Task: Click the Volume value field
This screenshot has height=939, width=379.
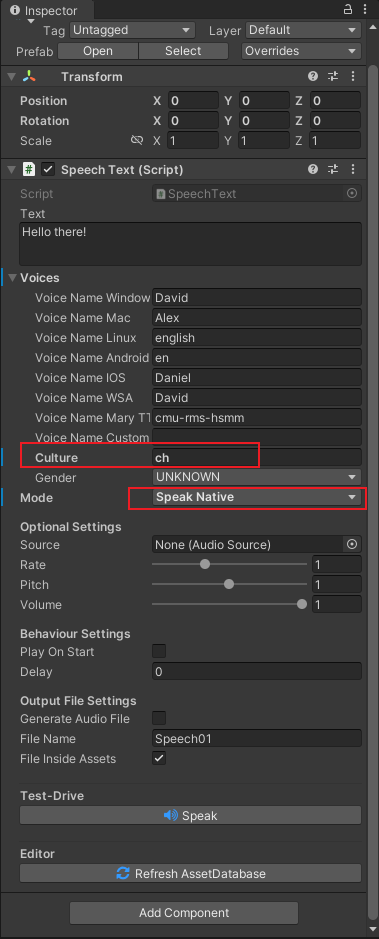Action: pyautogui.click(x=337, y=604)
